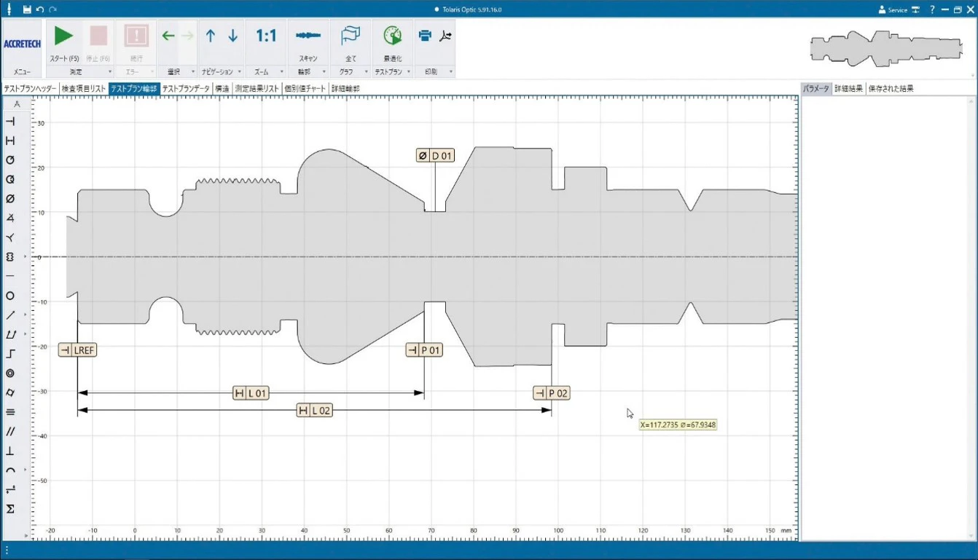Image resolution: width=978 pixels, height=560 pixels.
Task: Select the position (⊣) tool in left sidebar
Action: coord(10,122)
